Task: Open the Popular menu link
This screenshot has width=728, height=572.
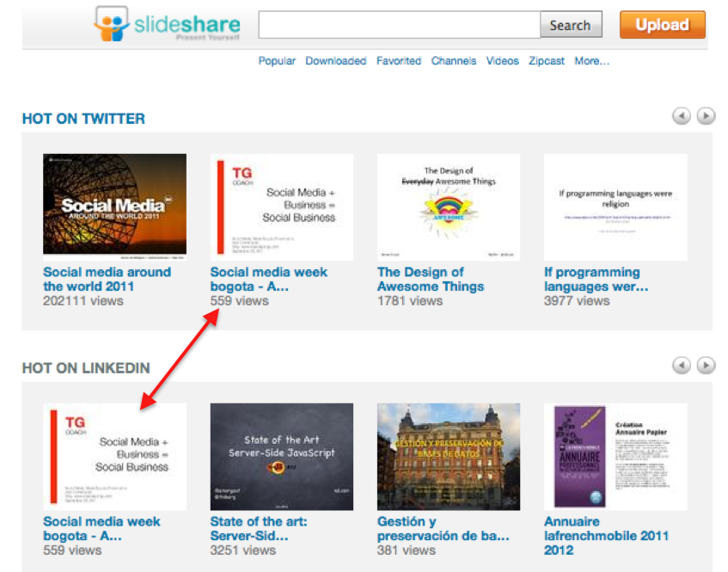Action: point(277,61)
